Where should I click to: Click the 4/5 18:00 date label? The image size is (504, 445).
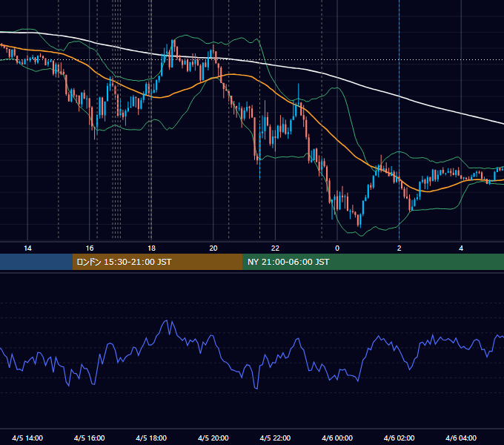(x=151, y=438)
